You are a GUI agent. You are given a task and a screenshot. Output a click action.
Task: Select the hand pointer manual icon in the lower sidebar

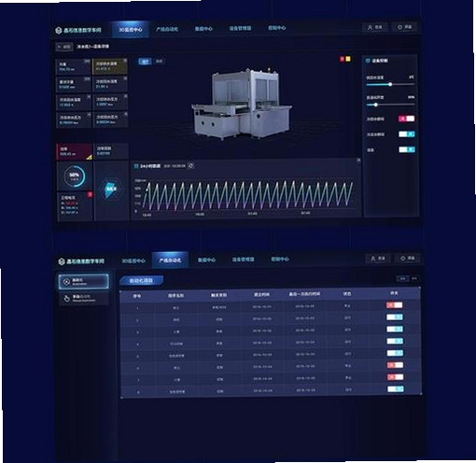[66, 299]
